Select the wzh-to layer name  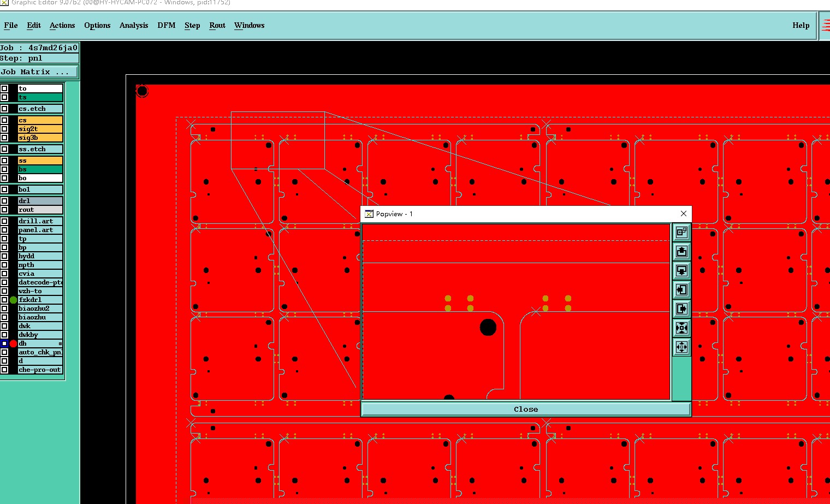[x=40, y=291]
